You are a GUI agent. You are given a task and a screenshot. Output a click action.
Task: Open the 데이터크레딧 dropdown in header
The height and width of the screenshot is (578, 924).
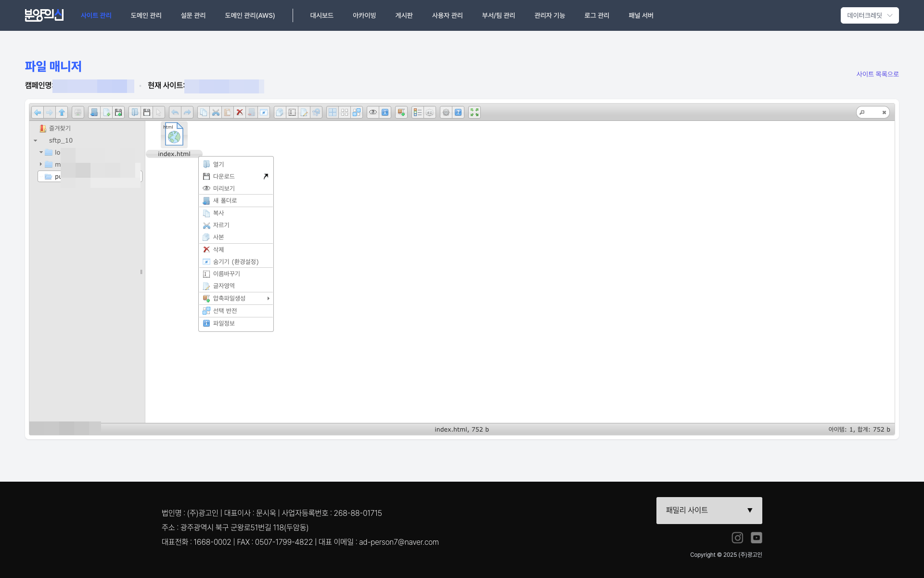(869, 15)
